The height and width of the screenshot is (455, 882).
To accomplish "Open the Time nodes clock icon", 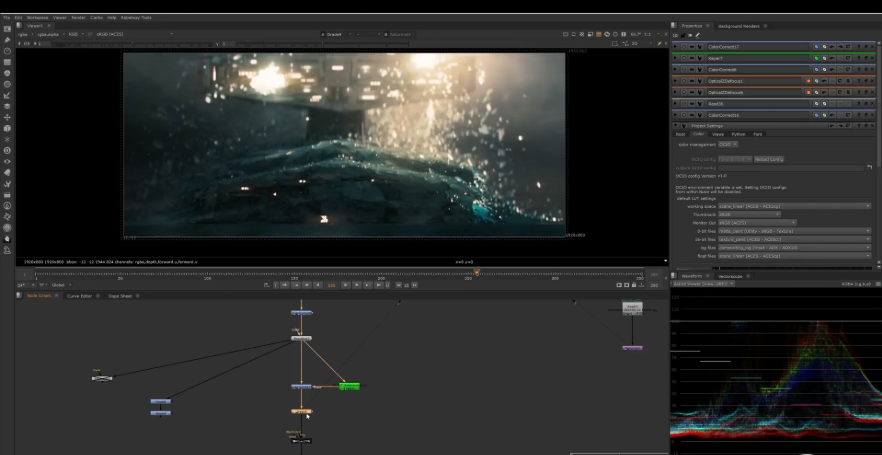I will (x=8, y=51).
